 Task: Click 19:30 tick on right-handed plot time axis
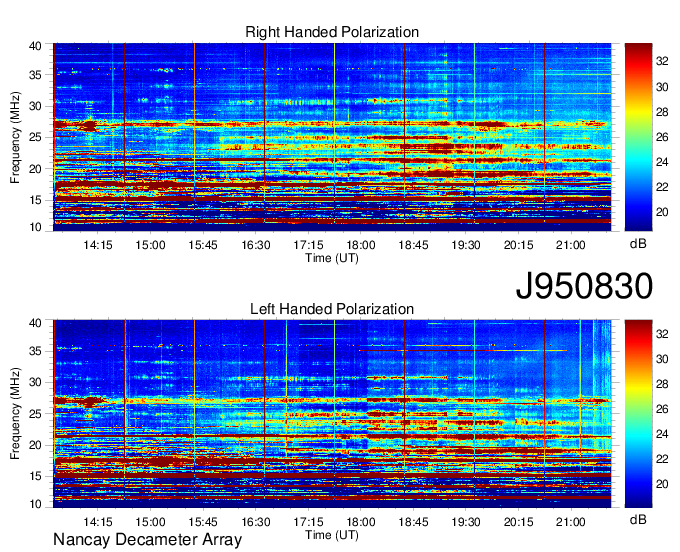[x=466, y=245]
